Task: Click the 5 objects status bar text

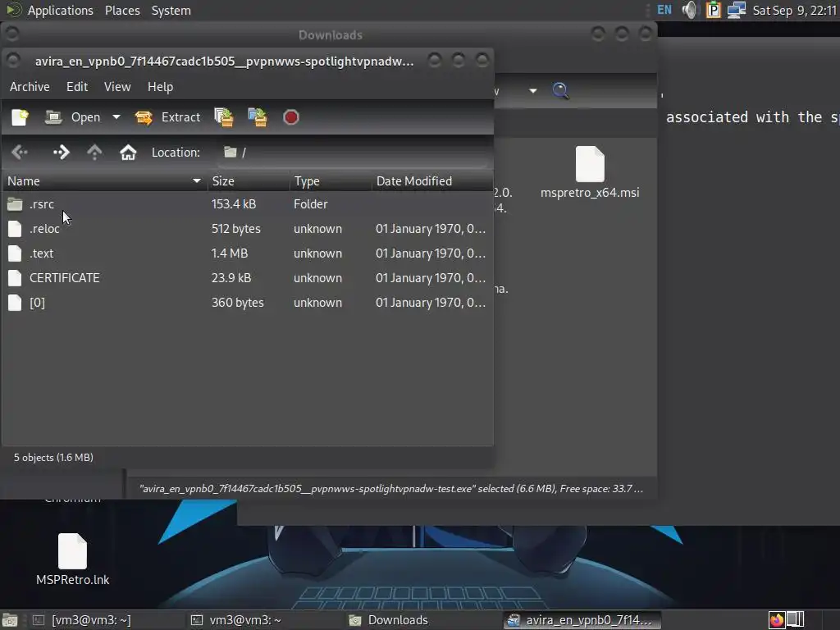Action: pos(53,458)
